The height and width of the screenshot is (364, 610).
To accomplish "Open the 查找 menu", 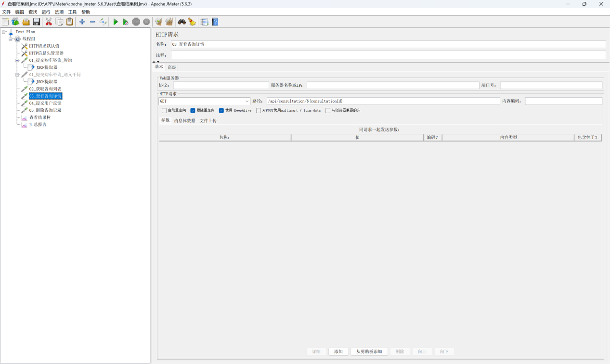I will pyautogui.click(x=33, y=12).
